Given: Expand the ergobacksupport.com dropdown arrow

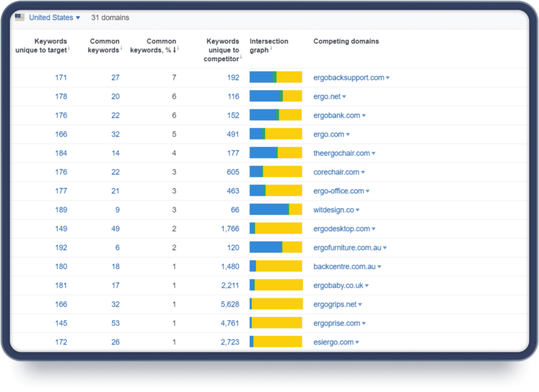Looking at the screenshot, I should (x=388, y=78).
